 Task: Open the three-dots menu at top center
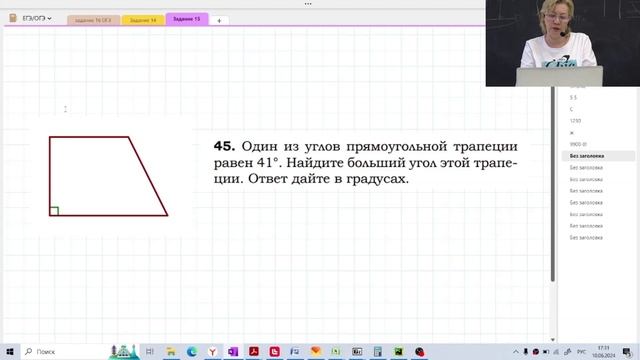click(x=308, y=4)
